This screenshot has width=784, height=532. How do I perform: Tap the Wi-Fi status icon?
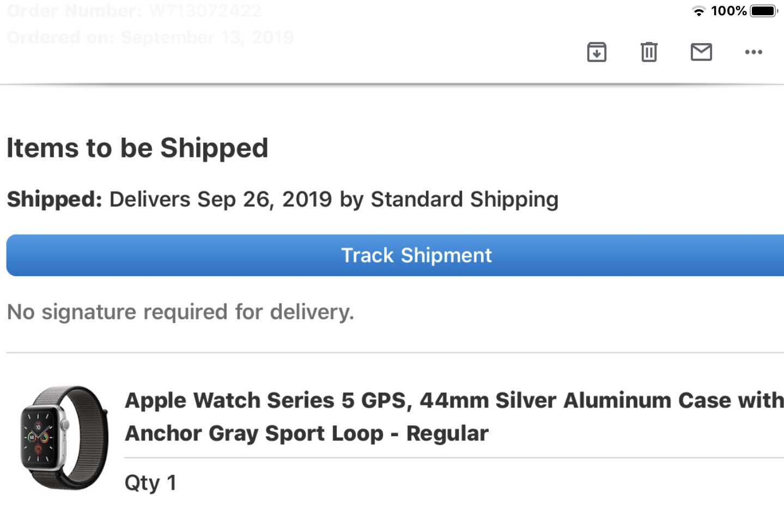coord(698,11)
